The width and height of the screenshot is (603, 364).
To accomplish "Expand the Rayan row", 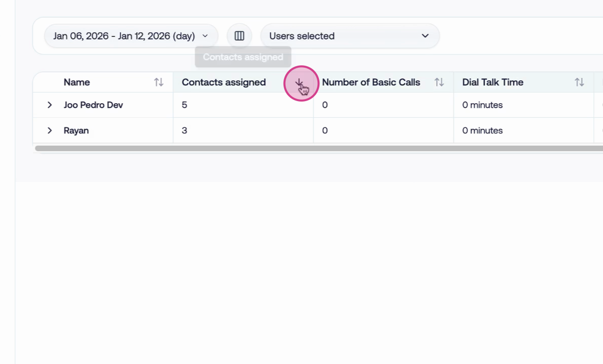I will 50,130.
